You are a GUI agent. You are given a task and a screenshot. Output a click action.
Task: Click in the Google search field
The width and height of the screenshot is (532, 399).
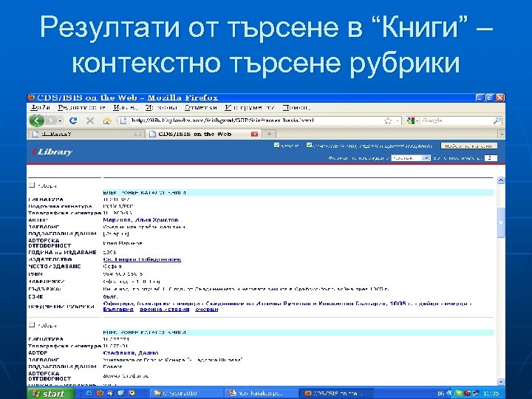[x=456, y=120]
